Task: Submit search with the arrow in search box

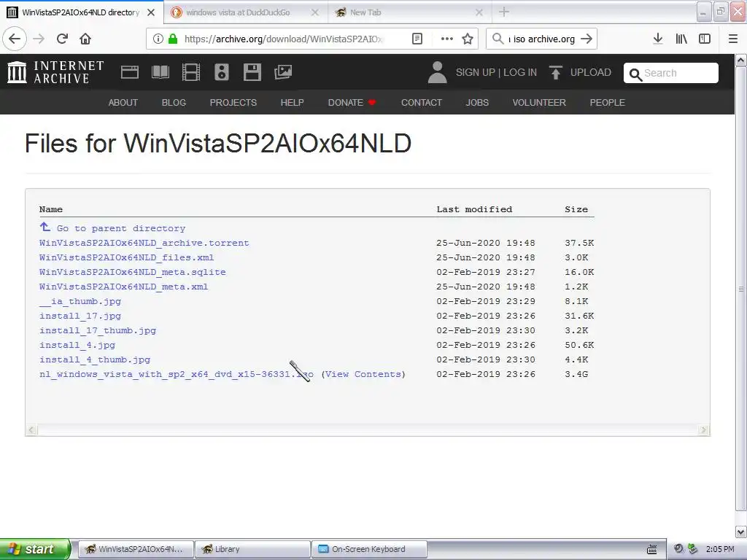Action: click(587, 39)
